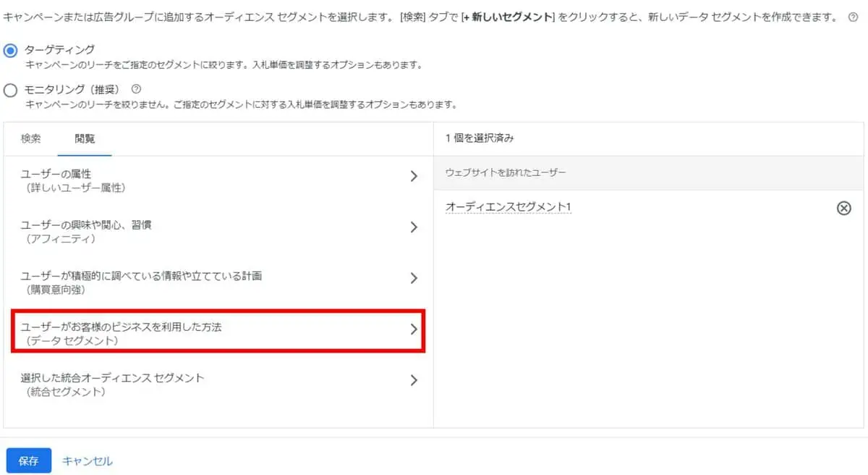
Task: Click the 保存 button
Action: pyautogui.click(x=28, y=461)
